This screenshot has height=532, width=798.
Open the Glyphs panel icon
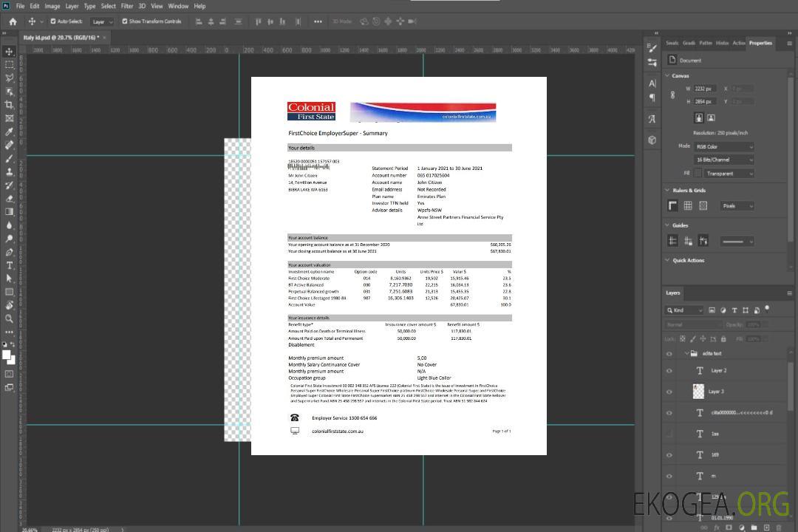pyautogui.click(x=652, y=119)
